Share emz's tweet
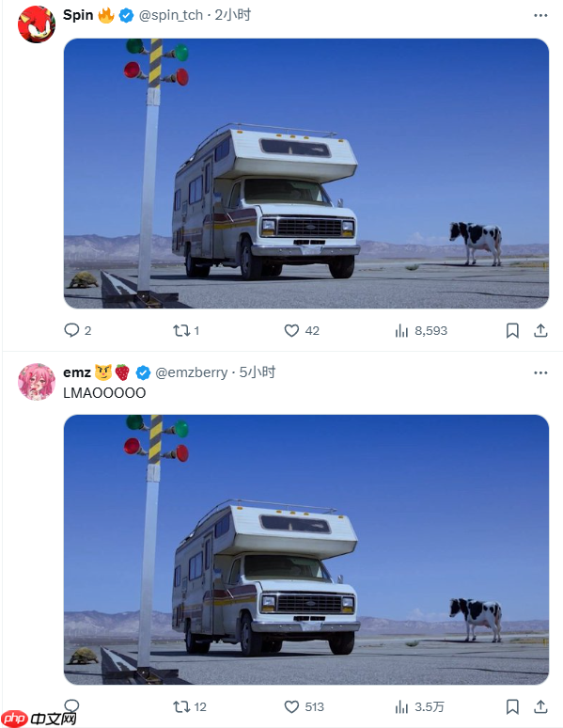 coord(540,706)
